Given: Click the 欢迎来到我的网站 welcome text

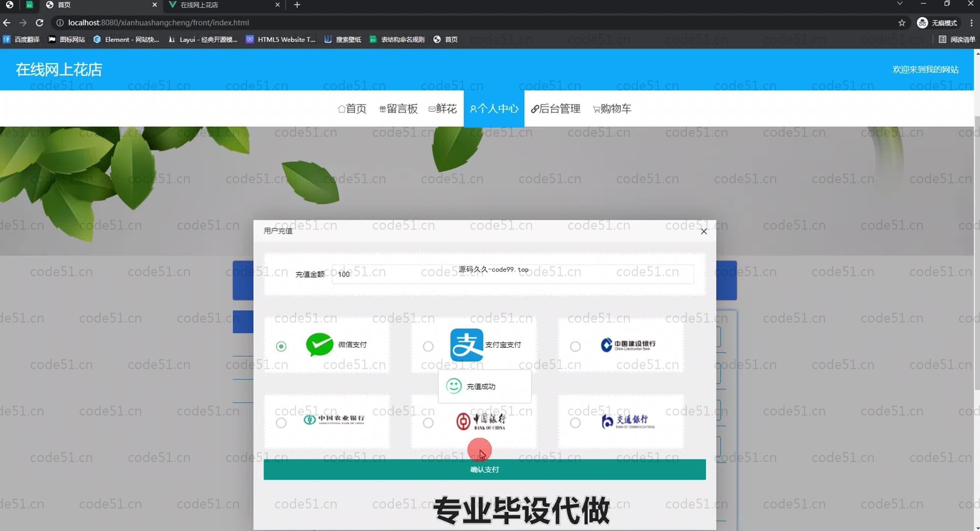Looking at the screenshot, I should (x=925, y=70).
